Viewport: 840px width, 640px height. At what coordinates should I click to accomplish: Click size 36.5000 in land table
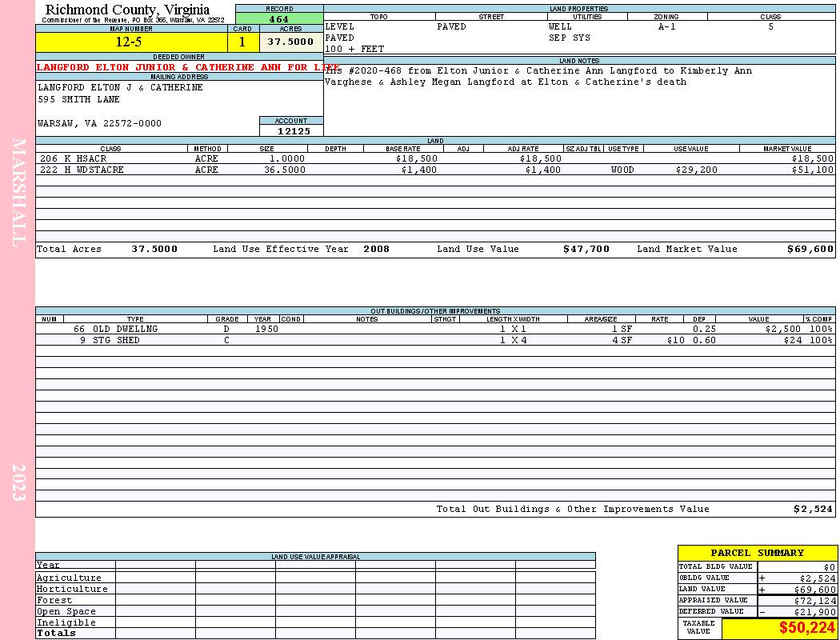(x=285, y=170)
